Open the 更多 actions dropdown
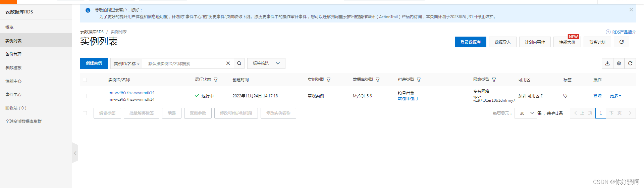The height and width of the screenshot is (188, 644). [x=615, y=96]
